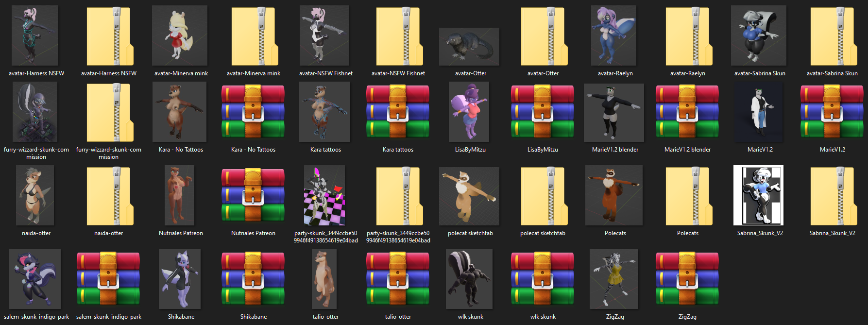The height and width of the screenshot is (325, 868).
Task: Open the Polecats zipped folder
Action: 688,196
